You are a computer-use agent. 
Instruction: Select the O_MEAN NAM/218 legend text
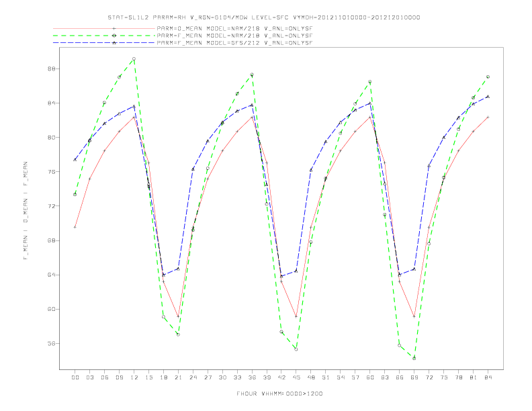click(234, 28)
